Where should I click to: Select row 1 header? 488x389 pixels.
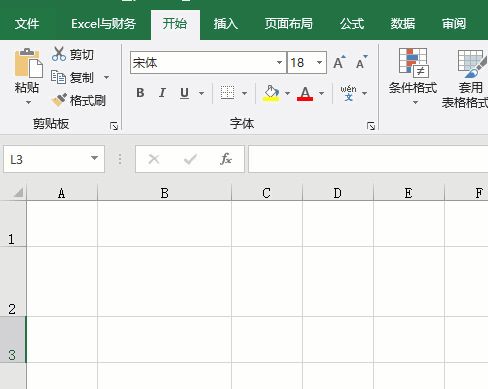pyautogui.click(x=13, y=224)
